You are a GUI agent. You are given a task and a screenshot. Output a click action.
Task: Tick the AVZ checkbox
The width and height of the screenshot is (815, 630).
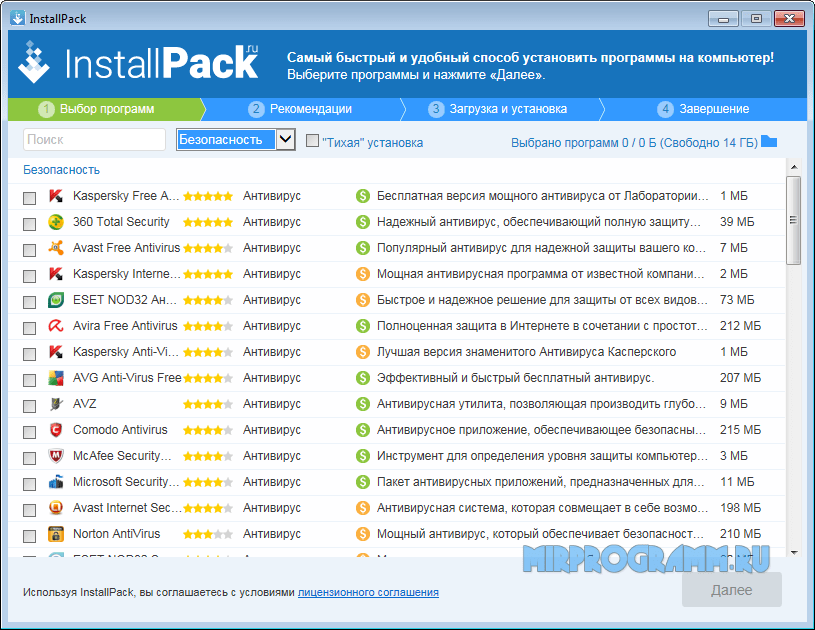pos(30,406)
